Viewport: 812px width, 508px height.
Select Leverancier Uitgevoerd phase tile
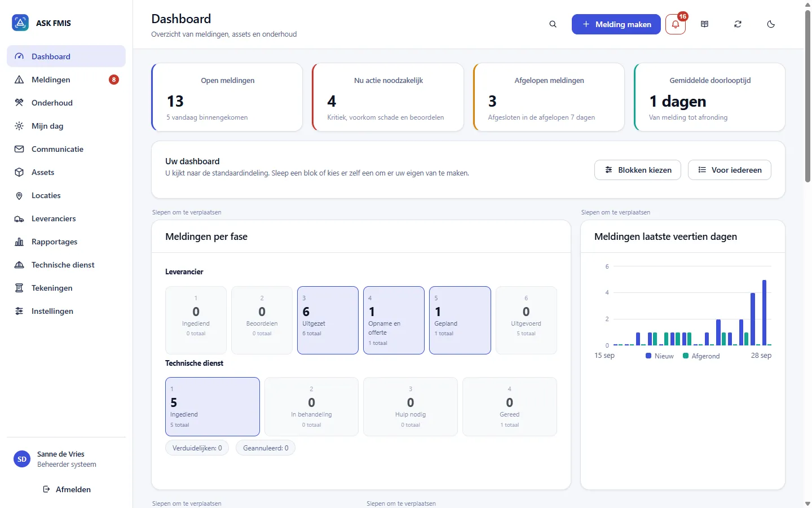[526, 320]
